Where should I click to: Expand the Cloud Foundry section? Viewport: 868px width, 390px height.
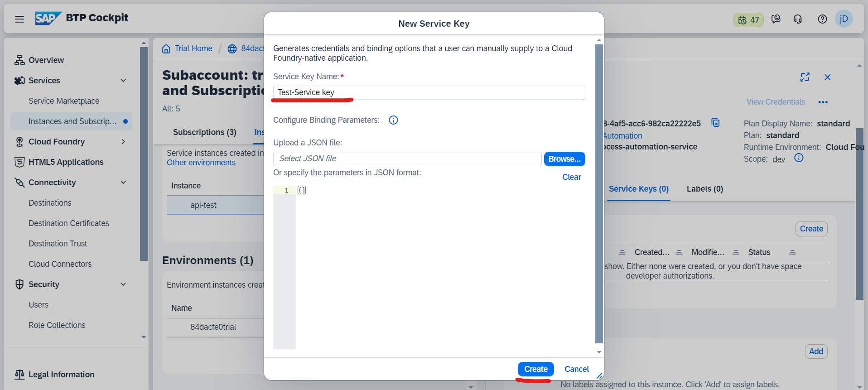click(x=123, y=142)
